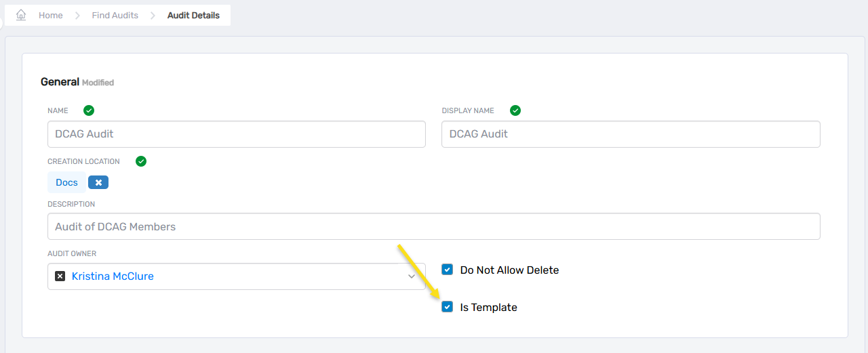Clear Kristina McClure from Audit Owner

(x=60, y=276)
